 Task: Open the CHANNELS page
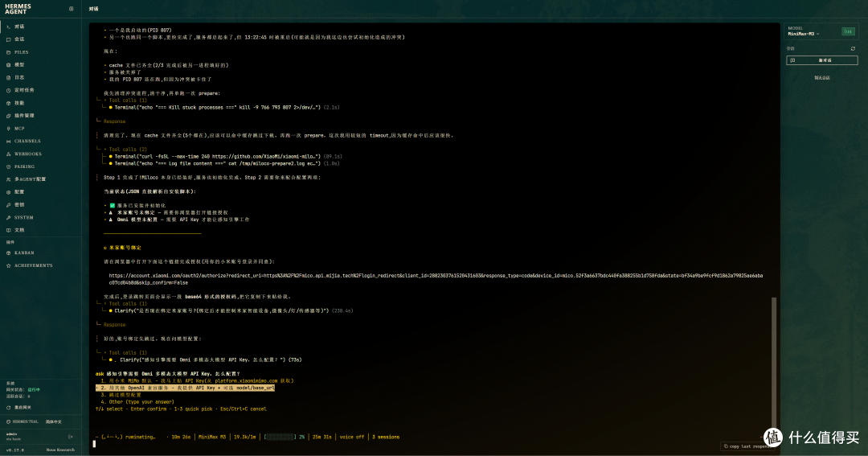(40, 142)
